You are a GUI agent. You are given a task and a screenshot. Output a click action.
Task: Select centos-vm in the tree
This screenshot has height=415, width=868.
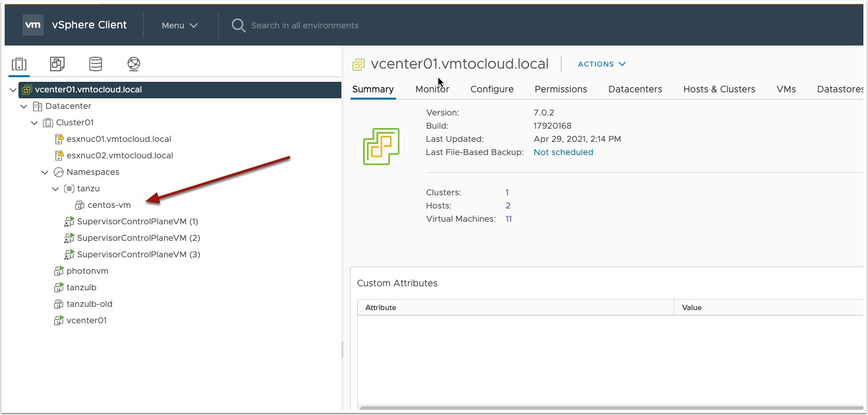coord(109,205)
